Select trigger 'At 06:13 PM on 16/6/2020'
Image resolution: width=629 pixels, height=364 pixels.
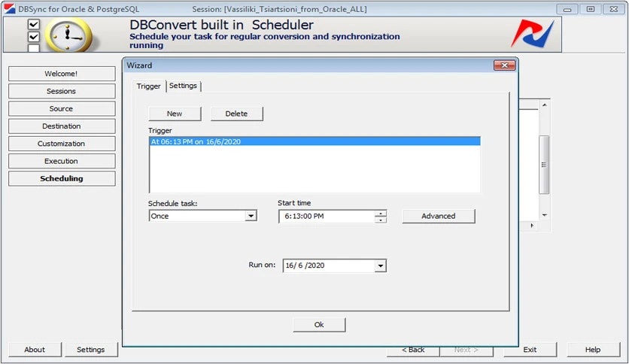pyautogui.click(x=314, y=141)
